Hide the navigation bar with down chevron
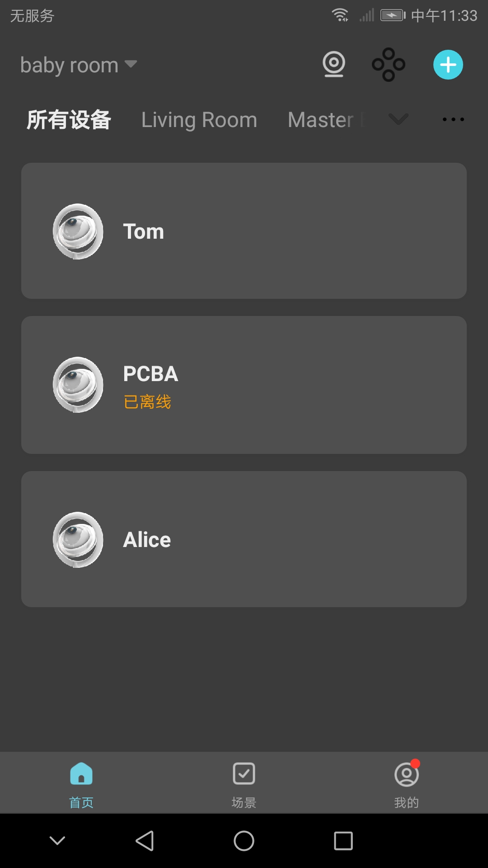The height and width of the screenshot is (868, 488). point(57,841)
